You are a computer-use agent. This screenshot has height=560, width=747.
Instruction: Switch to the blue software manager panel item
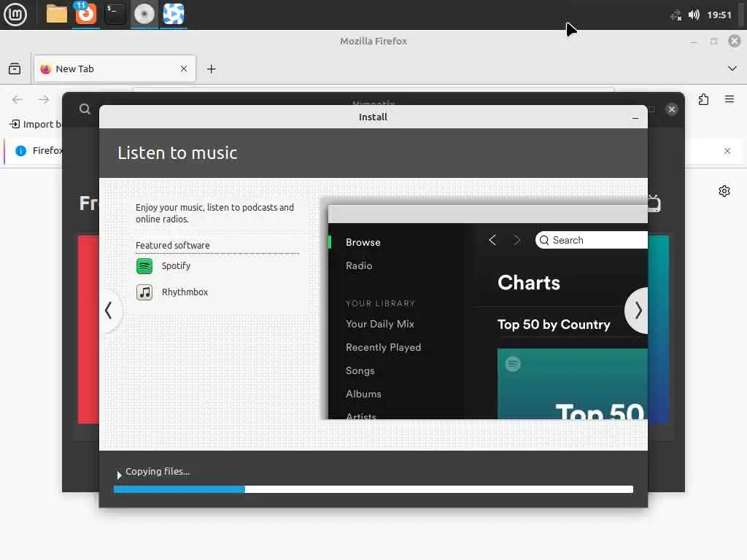[174, 15]
